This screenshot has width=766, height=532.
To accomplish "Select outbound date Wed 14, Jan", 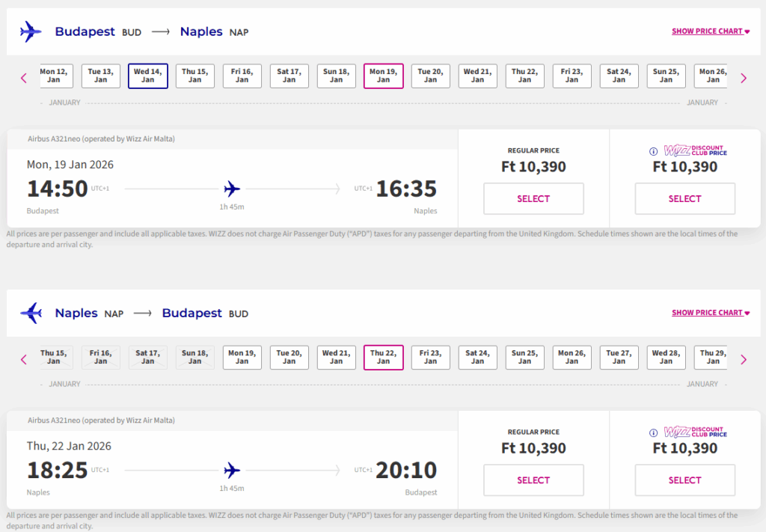I will [148, 76].
